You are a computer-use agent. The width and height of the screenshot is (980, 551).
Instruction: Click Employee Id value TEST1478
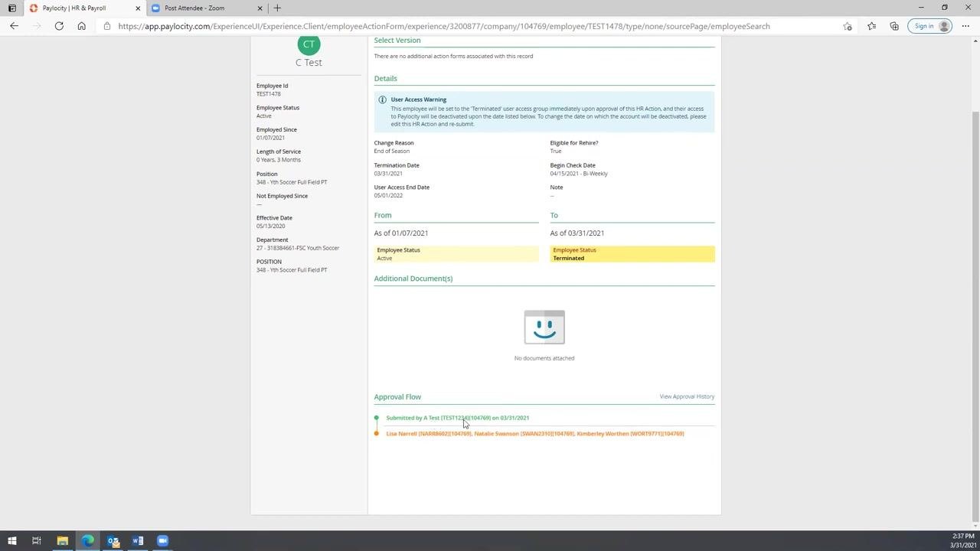(x=269, y=94)
